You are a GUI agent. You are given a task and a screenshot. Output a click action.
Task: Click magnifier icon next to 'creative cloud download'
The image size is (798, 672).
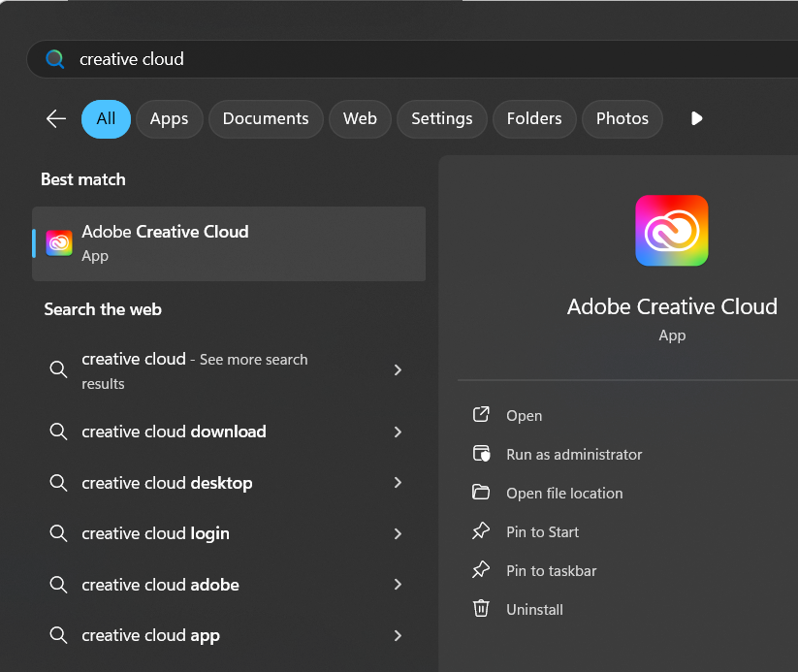(58, 432)
